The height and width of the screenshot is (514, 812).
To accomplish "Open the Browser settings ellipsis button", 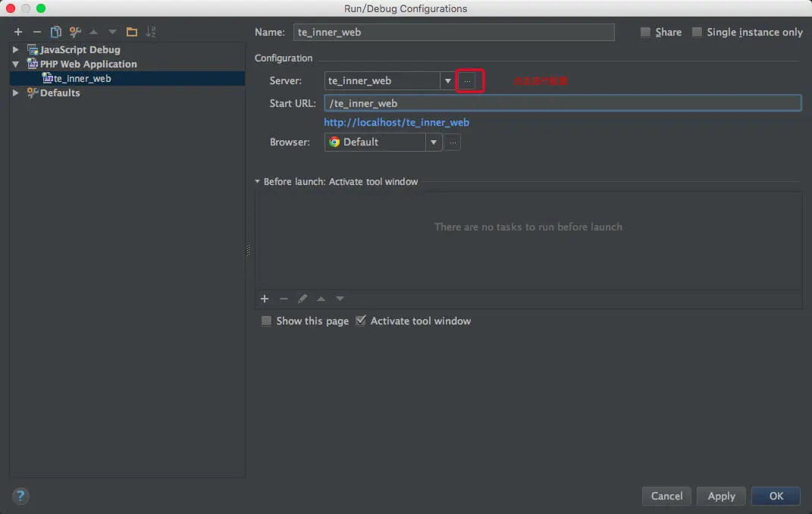I will point(453,142).
